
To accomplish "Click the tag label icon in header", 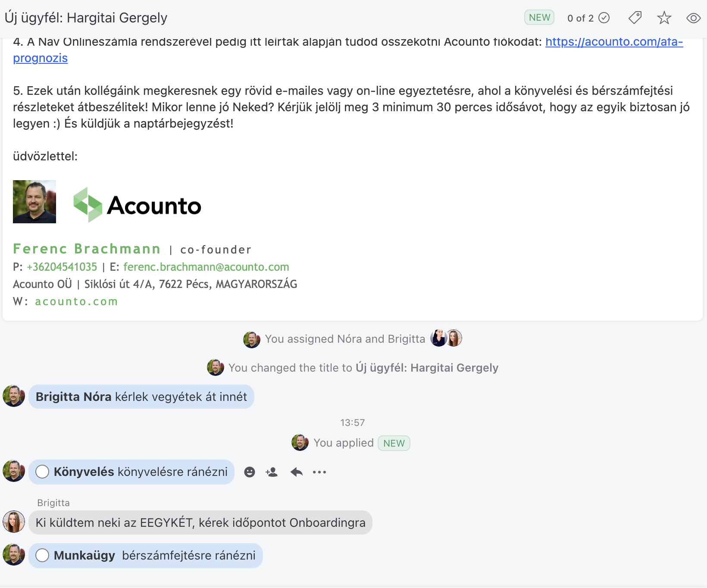I will click(635, 18).
